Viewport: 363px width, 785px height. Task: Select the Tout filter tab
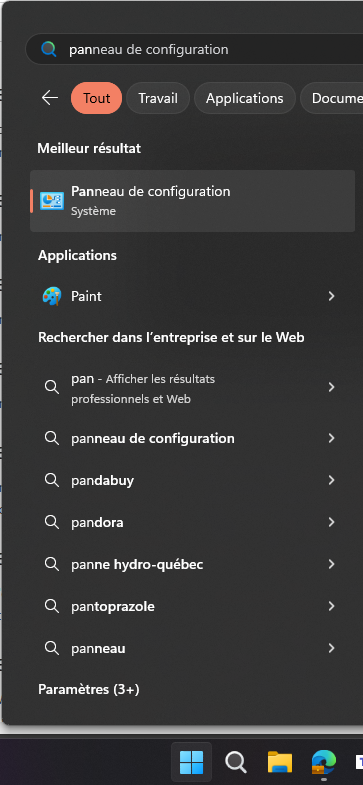point(97,98)
